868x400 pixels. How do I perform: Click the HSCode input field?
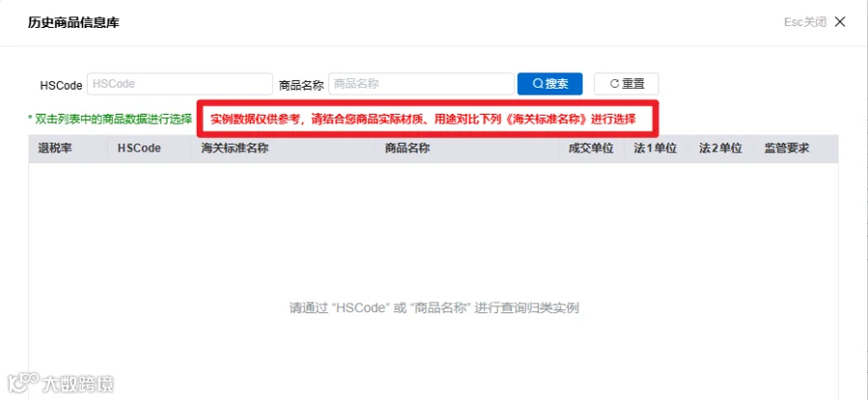pos(180,84)
